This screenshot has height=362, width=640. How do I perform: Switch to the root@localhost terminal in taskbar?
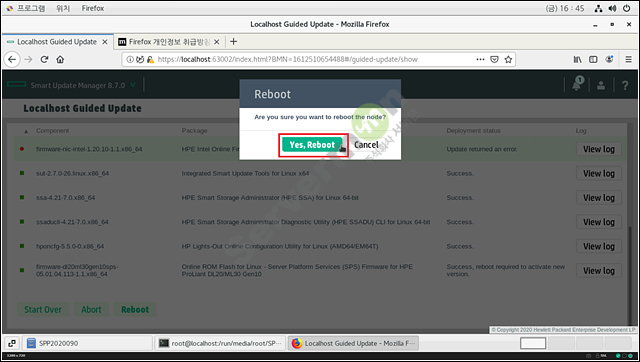click(220, 343)
